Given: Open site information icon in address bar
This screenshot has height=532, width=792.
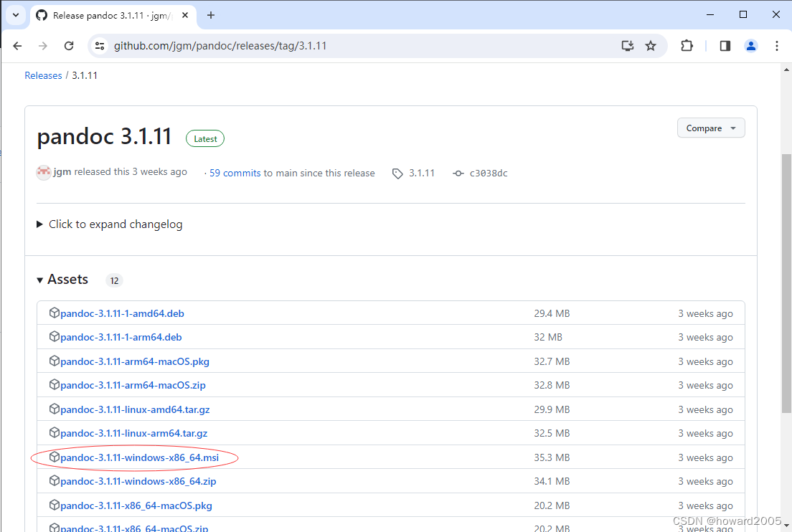Looking at the screenshot, I should [x=100, y=46].
